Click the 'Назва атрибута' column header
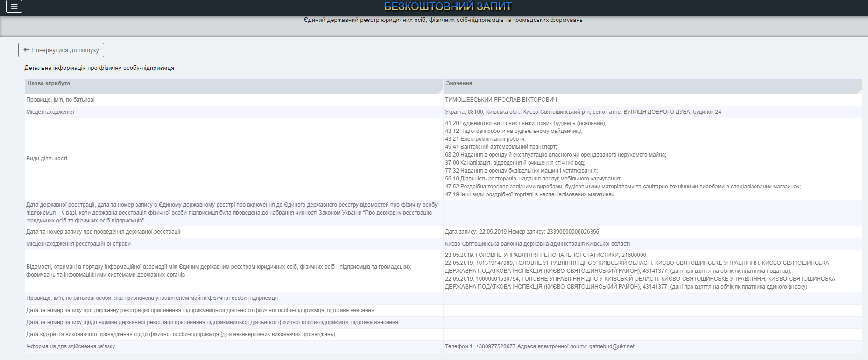Screen dimensions: 868x360 pos(49,83)
